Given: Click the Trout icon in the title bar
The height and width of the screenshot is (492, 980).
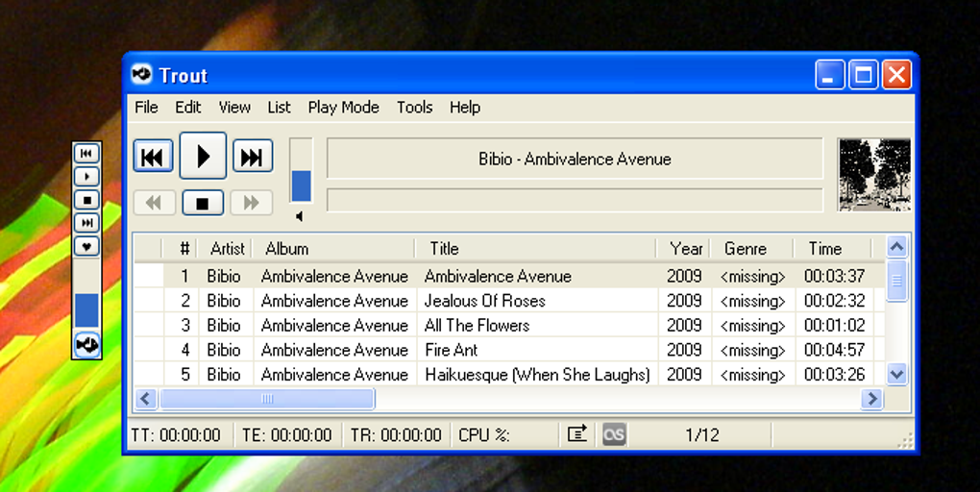Looking at the screenshot, I should click(x=142, y=75).
